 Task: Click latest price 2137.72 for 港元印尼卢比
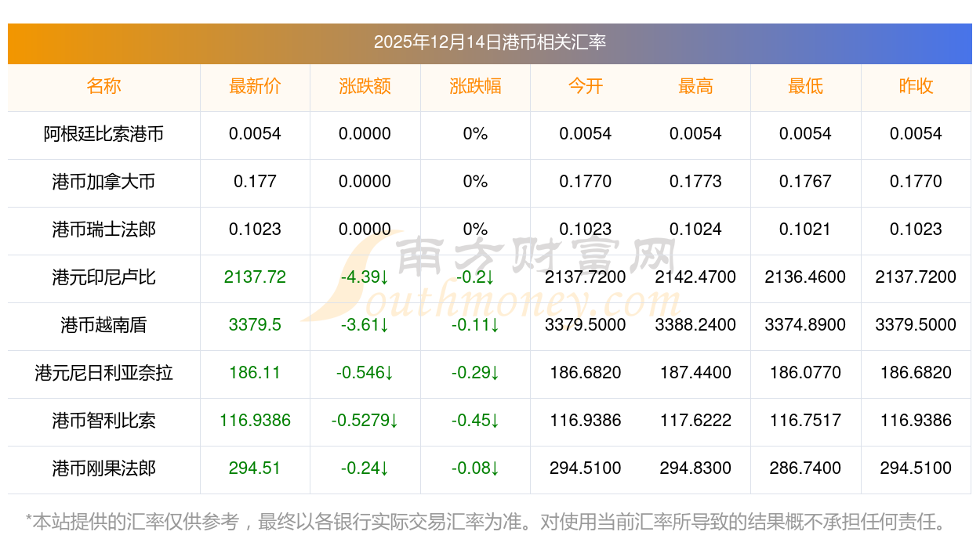coord(255,277)
